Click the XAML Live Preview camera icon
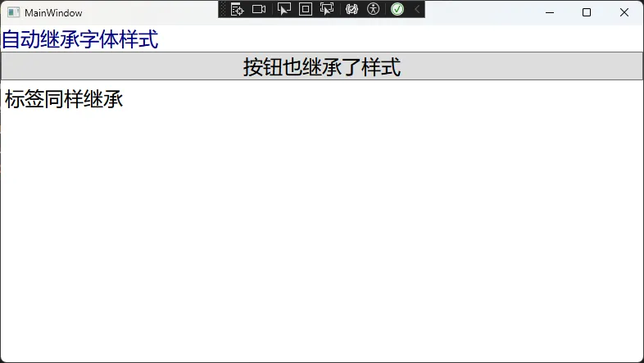 pyautogui.click(x=259, y=9)
